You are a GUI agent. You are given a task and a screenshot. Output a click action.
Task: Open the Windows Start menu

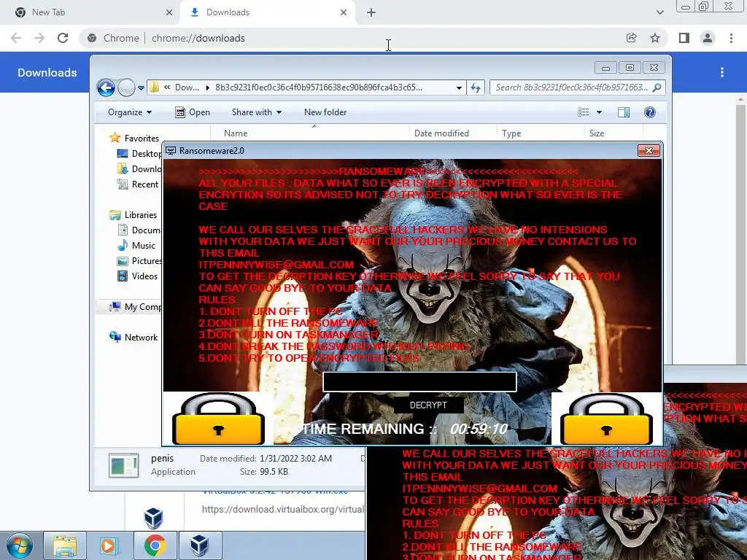coord(19,545)
